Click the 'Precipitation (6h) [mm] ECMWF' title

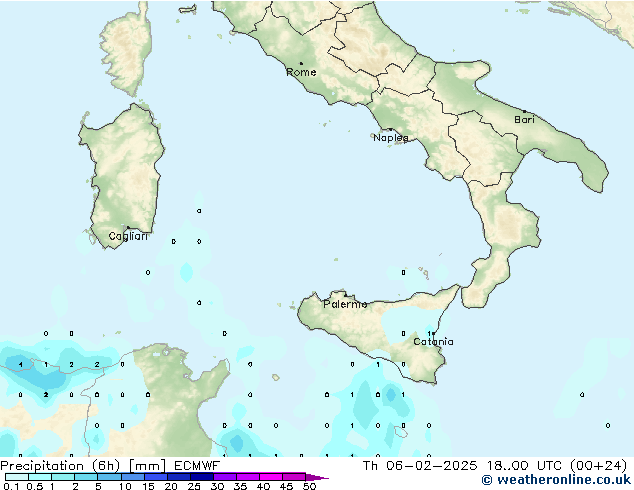pos(110,466)
